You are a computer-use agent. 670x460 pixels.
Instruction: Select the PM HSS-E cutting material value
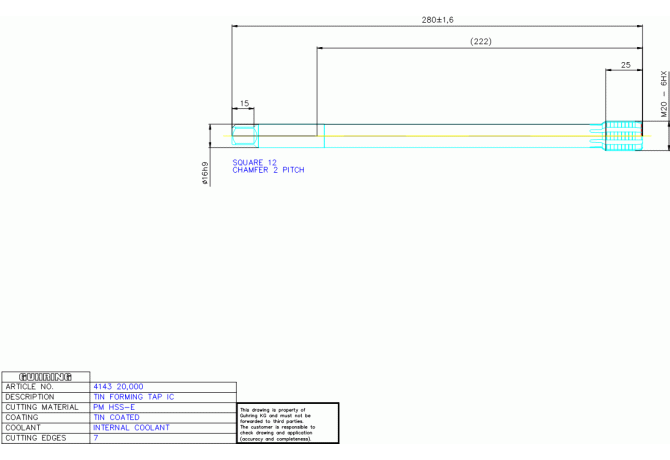(114, 407)
